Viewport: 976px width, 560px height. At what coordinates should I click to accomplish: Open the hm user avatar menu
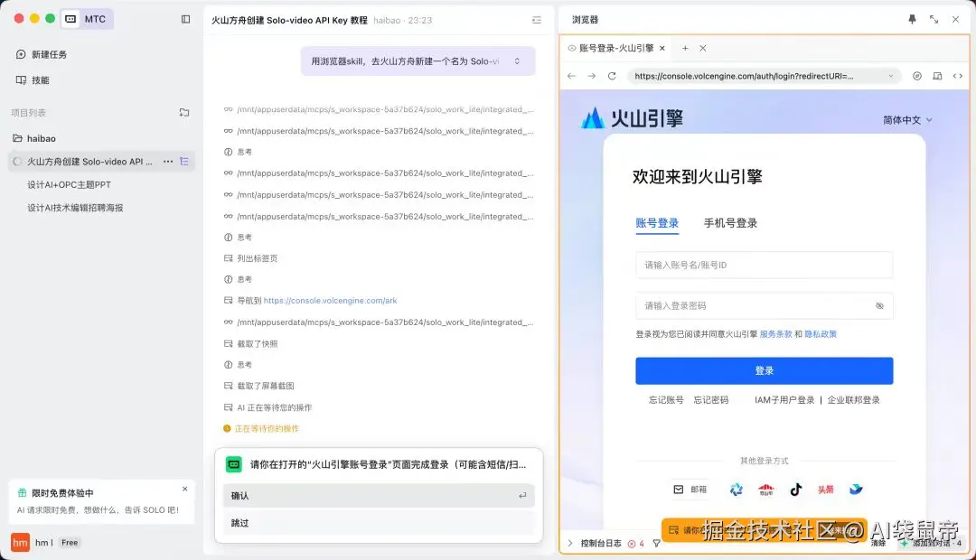pyautogui.click(x=20, y=543)
